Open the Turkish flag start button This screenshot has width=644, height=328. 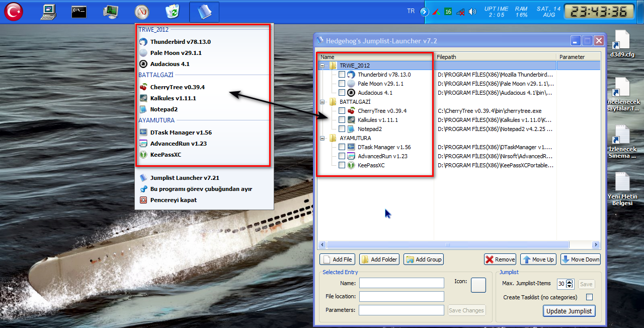14,12
